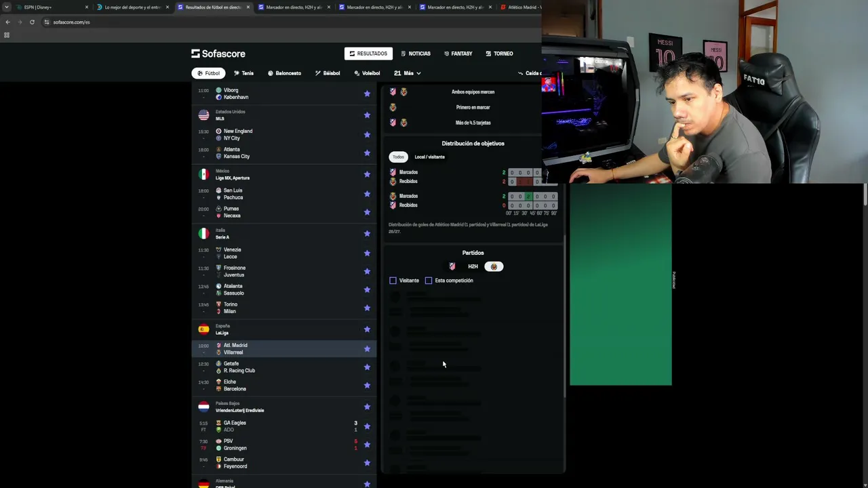Click star for Atalanta vs Sassuolo
Viewport: 868px width, 488px height.
click(367, 290)
